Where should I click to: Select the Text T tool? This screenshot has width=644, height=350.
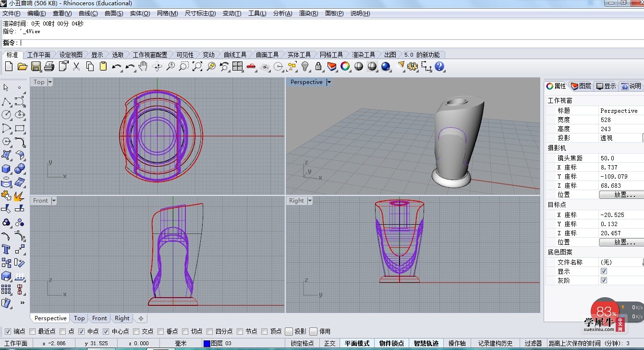(x=6, y=249)
